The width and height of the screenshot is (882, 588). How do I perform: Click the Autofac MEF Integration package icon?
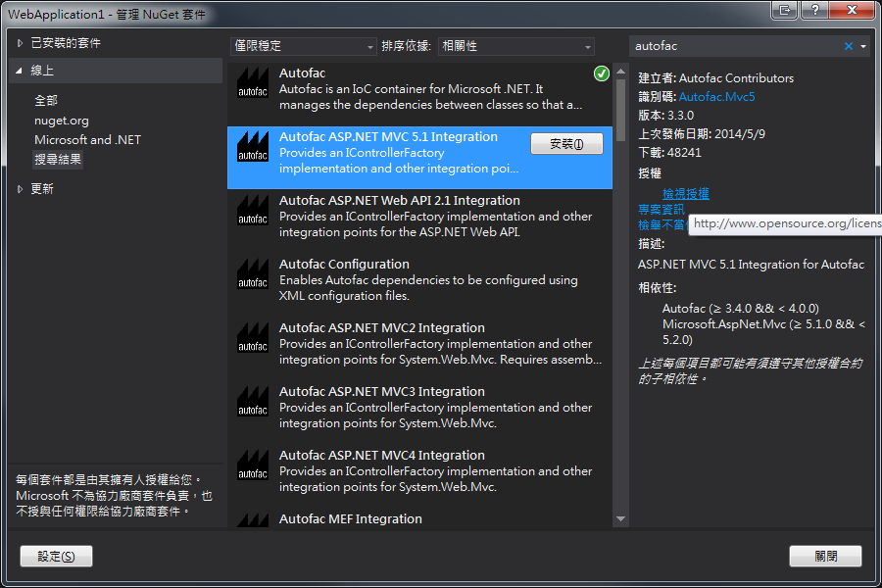coord(253,519)
